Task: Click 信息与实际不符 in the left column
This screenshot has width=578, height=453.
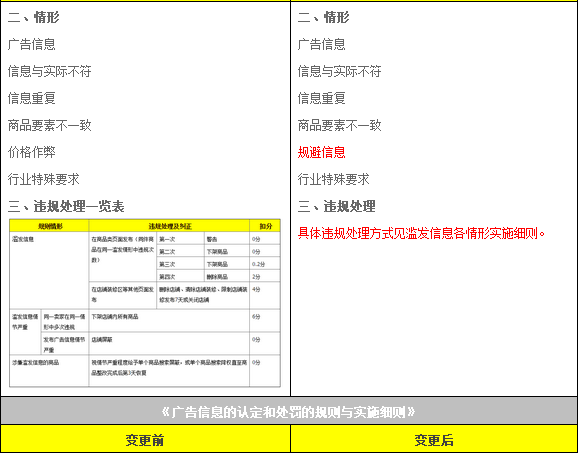Action: [x=49, y=71]
